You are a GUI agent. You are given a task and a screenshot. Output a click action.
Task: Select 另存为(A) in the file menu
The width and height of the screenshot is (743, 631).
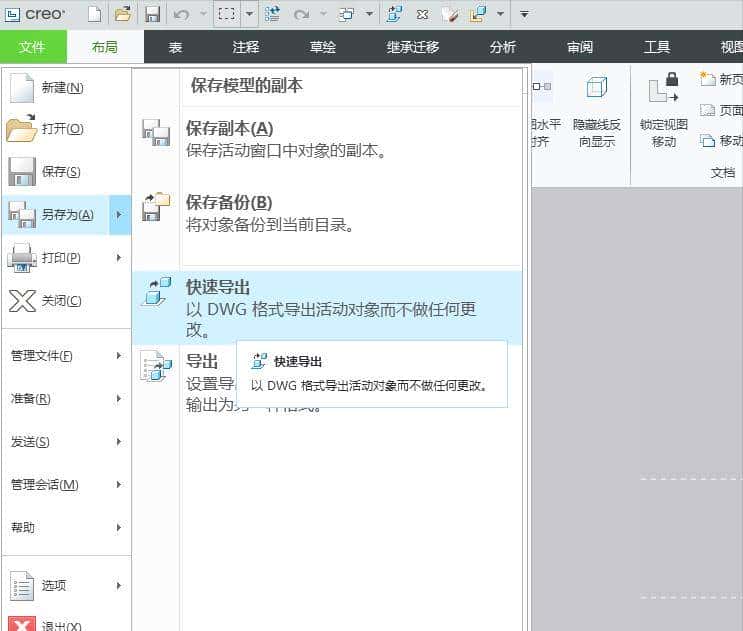pyautogui.click(x=56, y=215)
